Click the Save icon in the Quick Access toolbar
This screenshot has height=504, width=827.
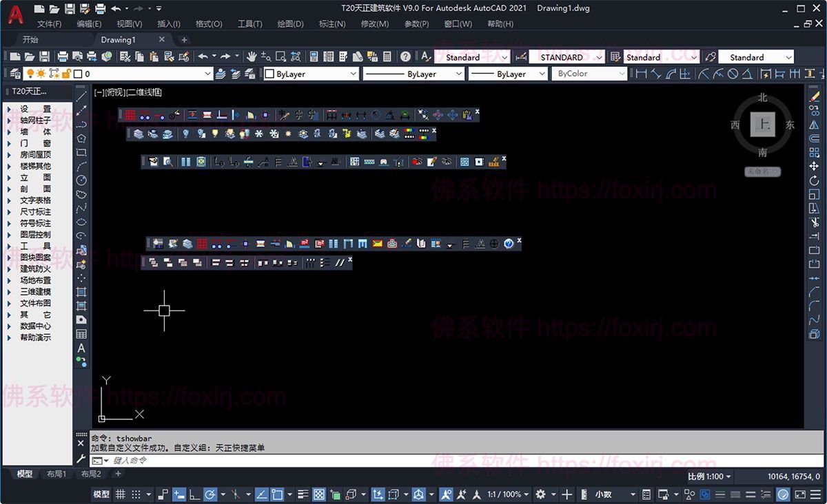click(x=70, y=8)
